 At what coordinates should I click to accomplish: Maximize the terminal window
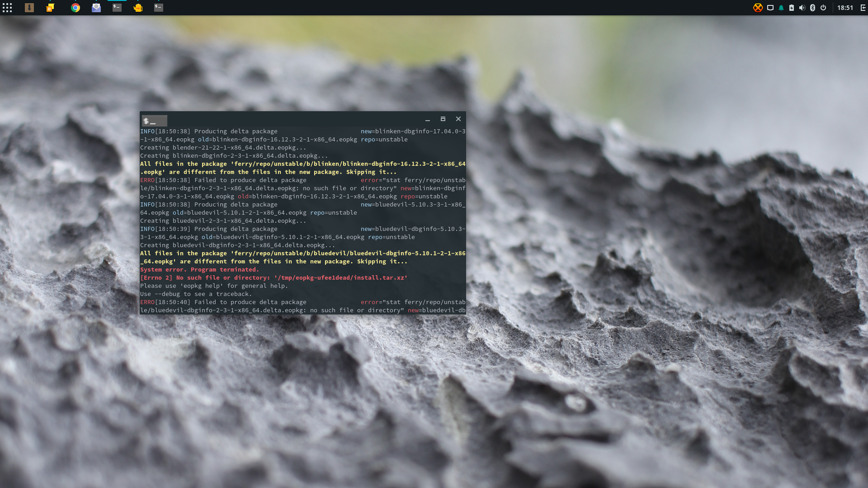[x=443, y=119]
